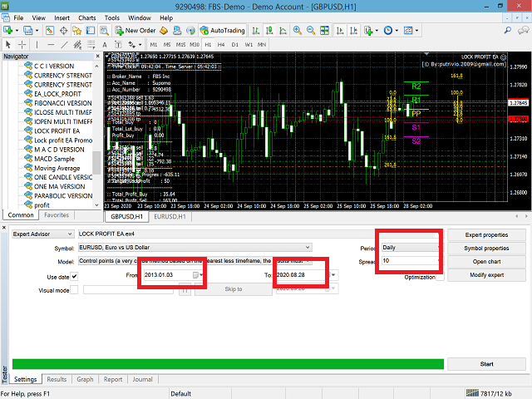
Task: Click the Expert properties button
Action: [486, 234]
